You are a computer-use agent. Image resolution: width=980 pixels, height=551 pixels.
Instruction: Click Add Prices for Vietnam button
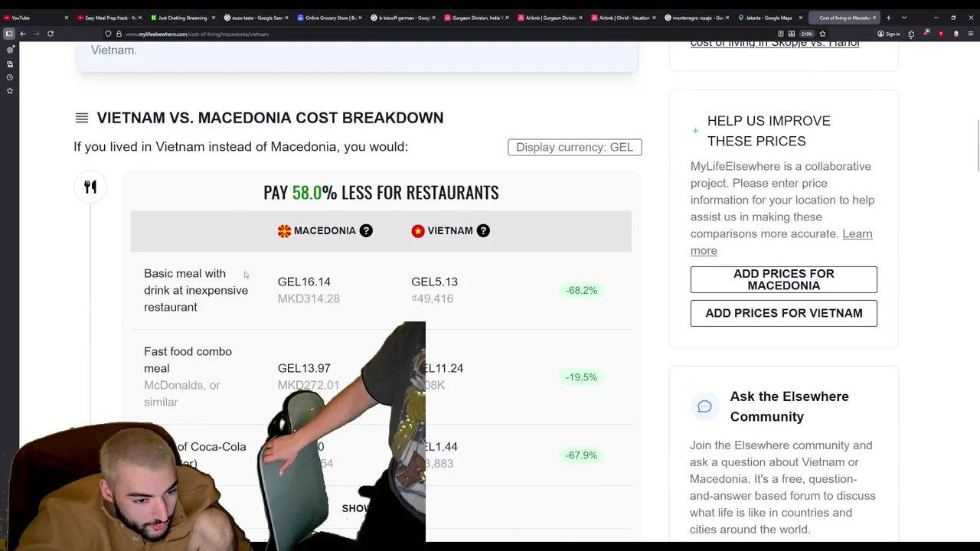tap(783, 313)
